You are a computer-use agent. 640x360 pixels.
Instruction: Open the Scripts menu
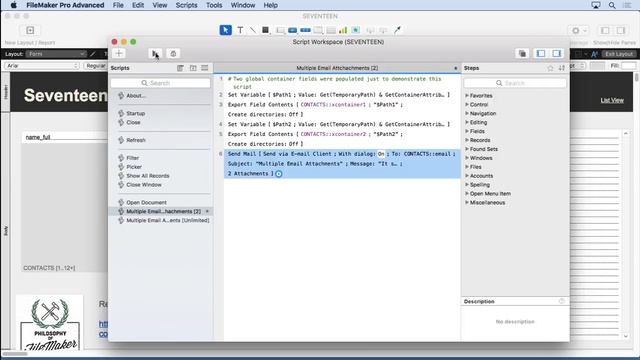[x=186, y=5]
